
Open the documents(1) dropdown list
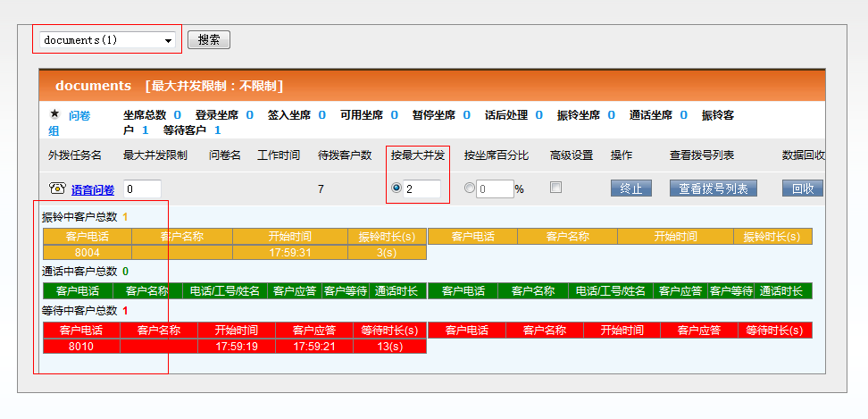click(107, 40)
